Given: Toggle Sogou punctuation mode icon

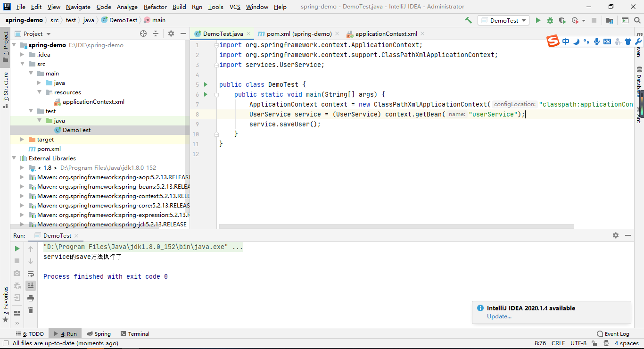Looking at the screenshot, I should click(x=586, y=42).
